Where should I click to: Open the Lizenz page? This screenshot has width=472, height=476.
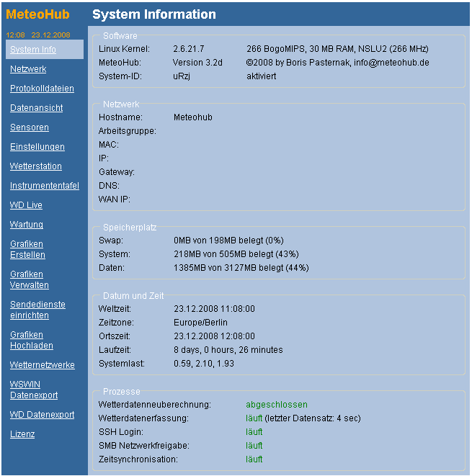[x=22, y=434]
